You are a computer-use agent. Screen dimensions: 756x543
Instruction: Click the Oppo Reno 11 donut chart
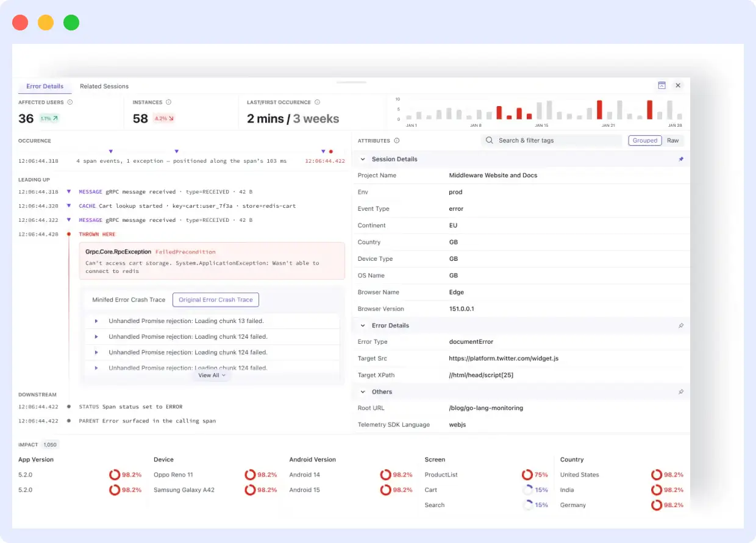250,475
